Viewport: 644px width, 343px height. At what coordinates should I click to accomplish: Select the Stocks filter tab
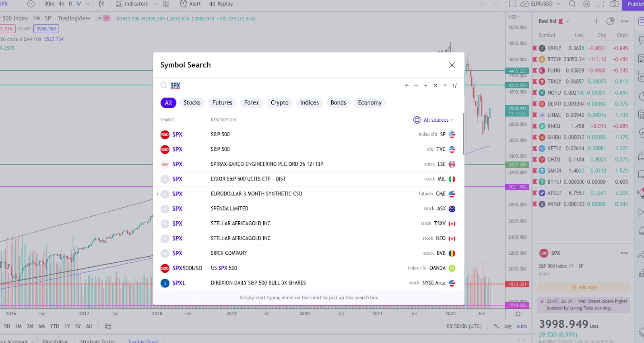(192, 103)
